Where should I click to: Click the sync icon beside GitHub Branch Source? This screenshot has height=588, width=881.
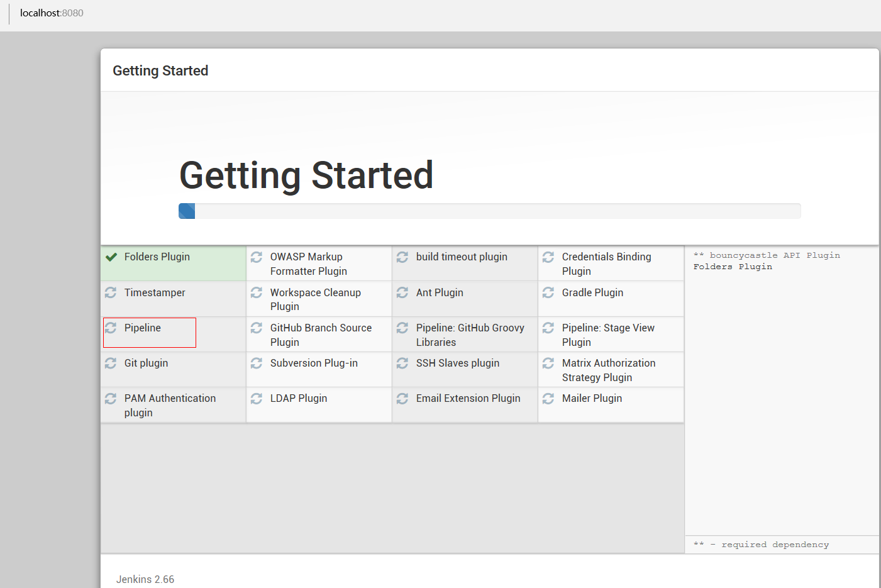257,328
